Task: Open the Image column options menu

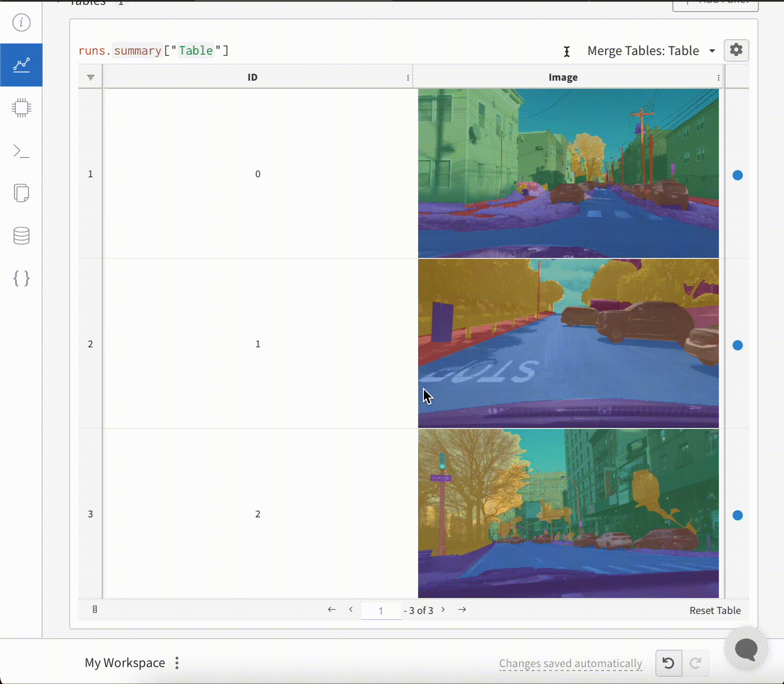Action: (719, 77)
